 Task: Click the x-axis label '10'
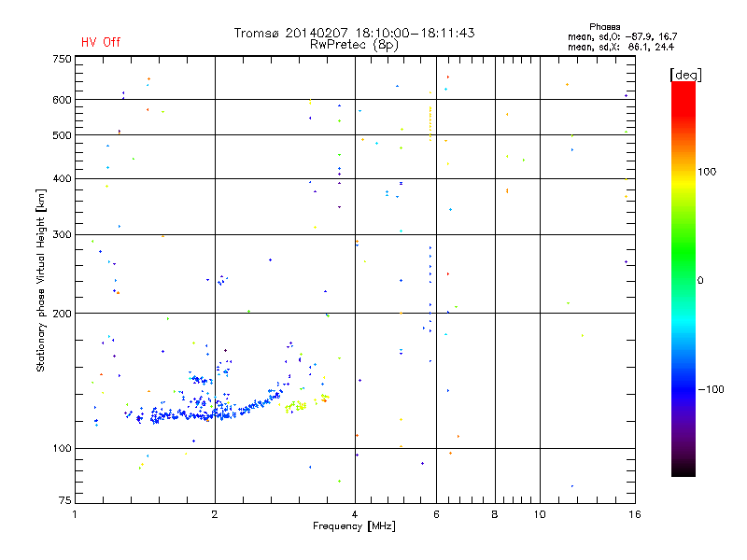point(540,514)
